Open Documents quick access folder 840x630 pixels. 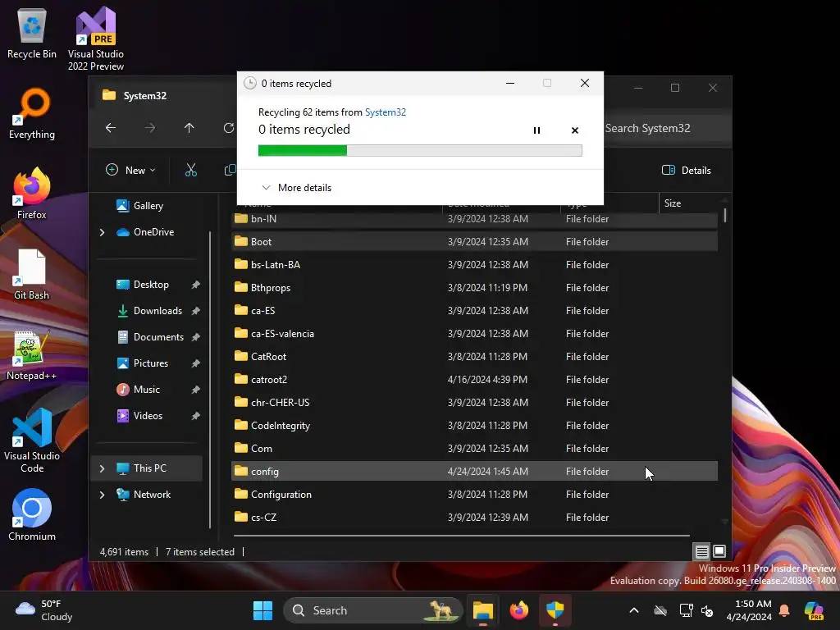(150, 337)
